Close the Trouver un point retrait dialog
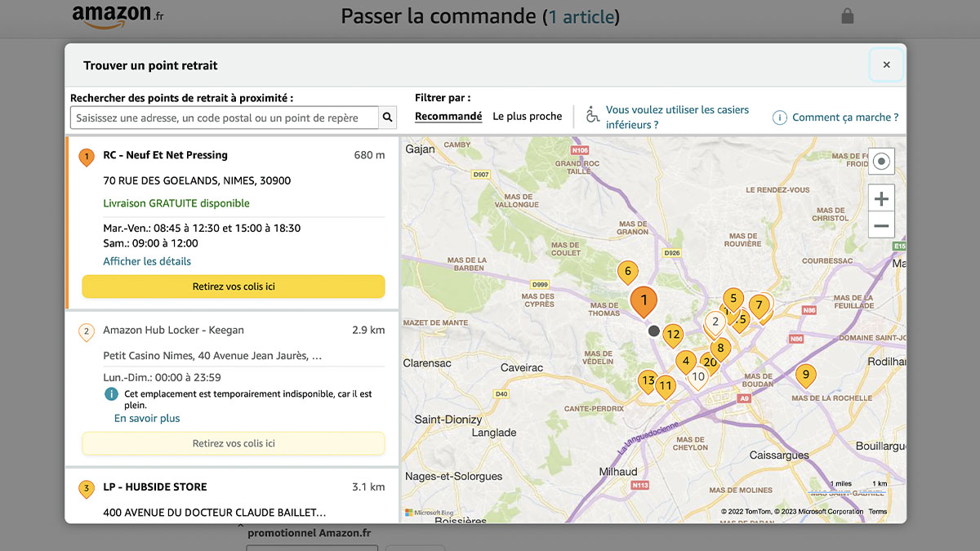The image size is (980, 551). point(886,65)
